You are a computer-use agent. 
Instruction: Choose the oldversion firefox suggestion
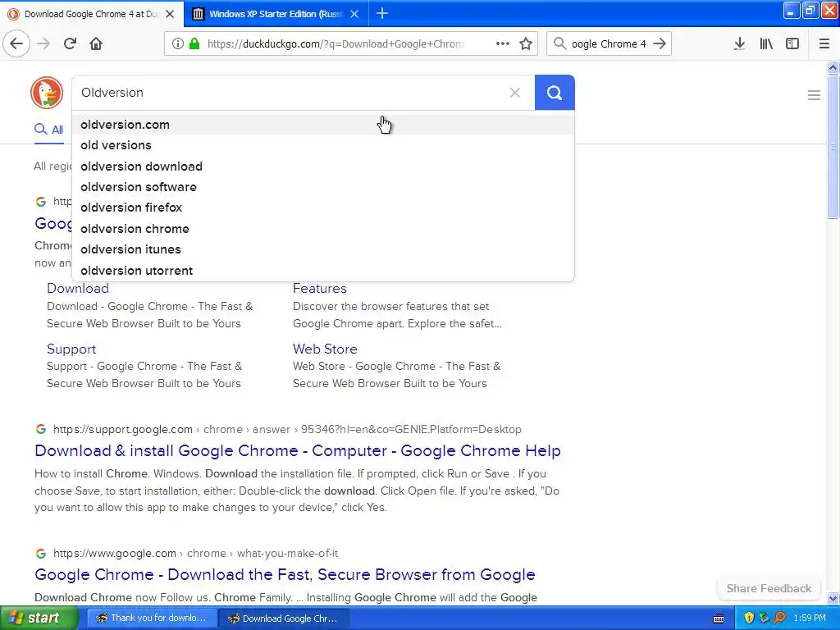(323, 208)
